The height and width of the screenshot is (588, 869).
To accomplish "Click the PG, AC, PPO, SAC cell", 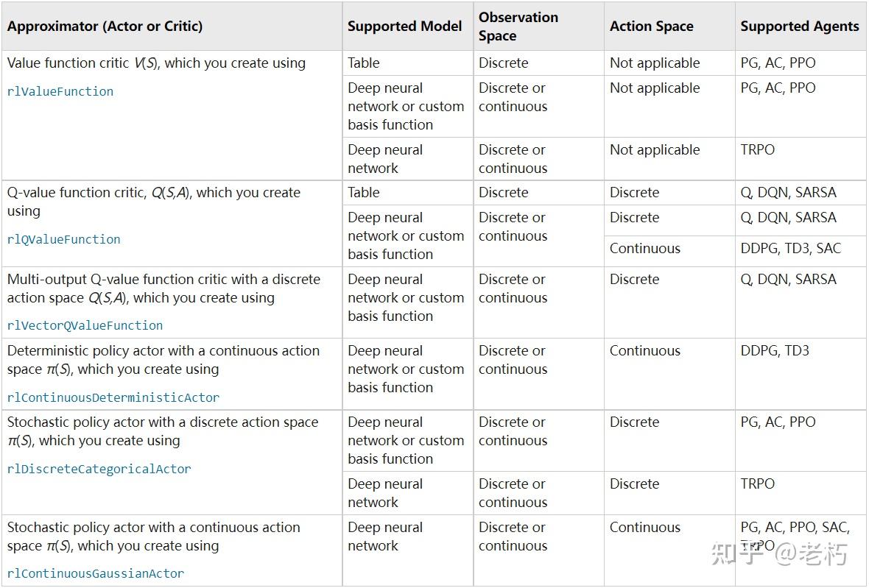I will (795, 528).
